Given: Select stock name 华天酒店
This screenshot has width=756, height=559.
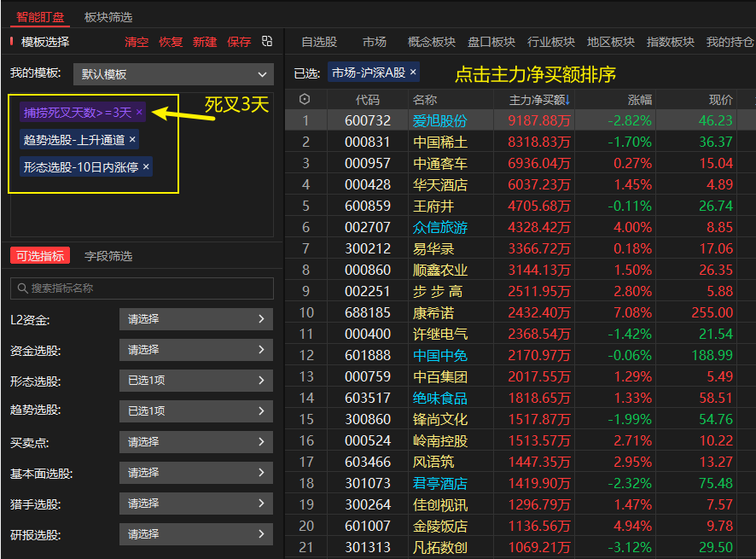Looking at the screenshot, I should pyautogui.click(x=439, y=184).
